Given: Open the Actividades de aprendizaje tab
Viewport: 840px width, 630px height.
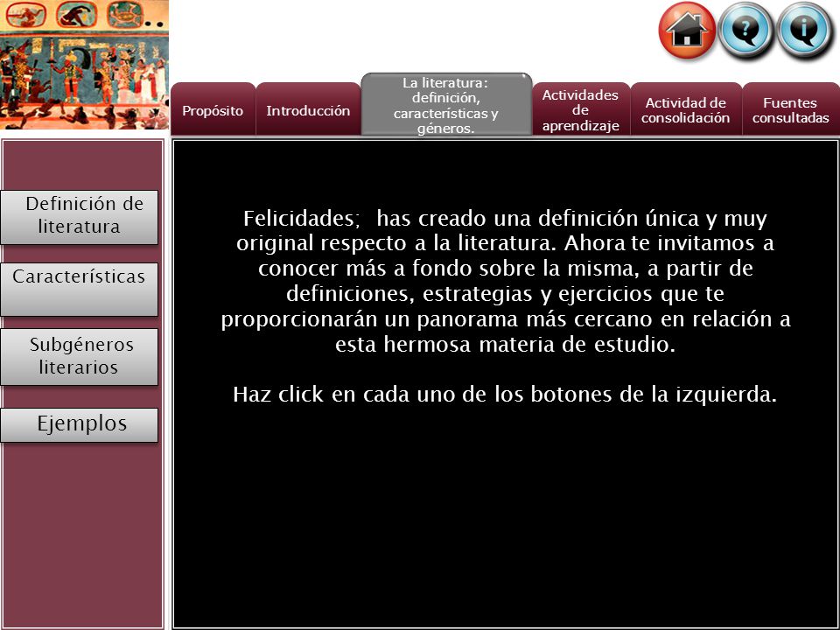Looking at the screenshot, I should point(580,109).
